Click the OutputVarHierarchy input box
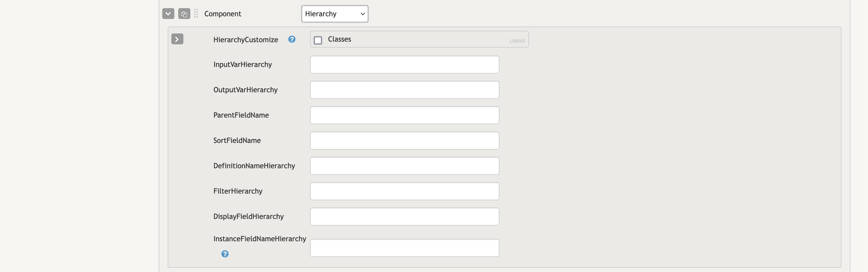Viewport: 868px width, 272px height. tap(404, 90)
